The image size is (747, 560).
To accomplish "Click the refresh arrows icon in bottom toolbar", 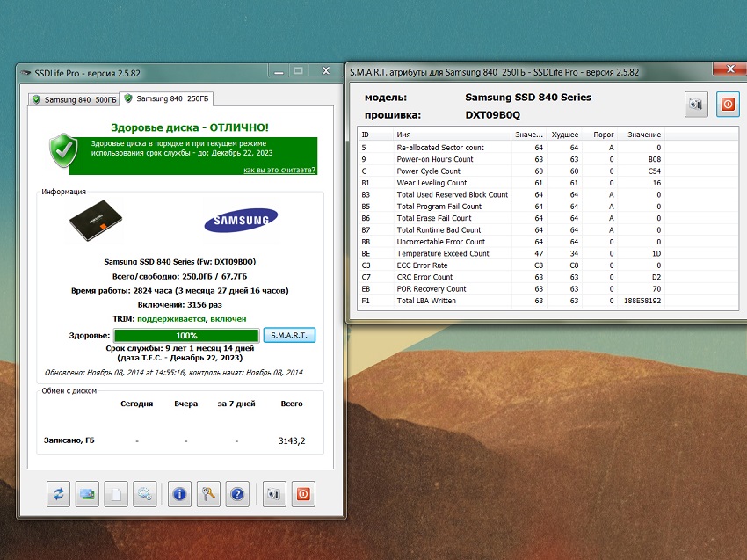I will click(59, 494).
